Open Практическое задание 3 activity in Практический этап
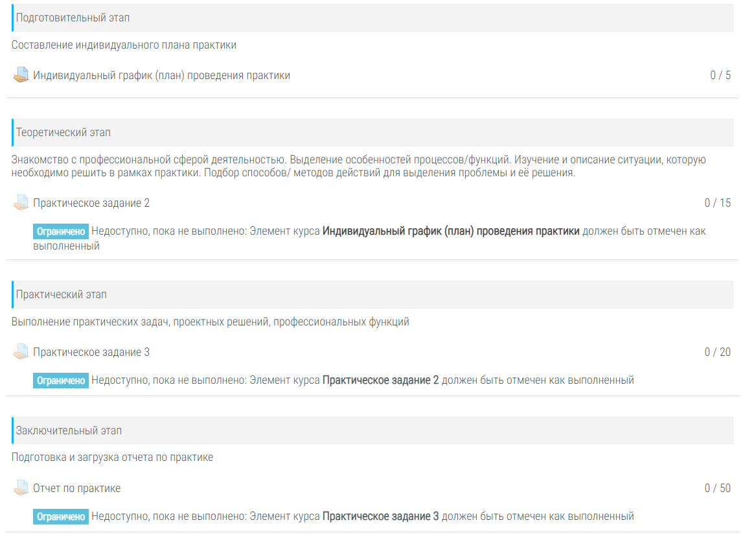Viewport: 756px width, 540px height. coord(91,352)
